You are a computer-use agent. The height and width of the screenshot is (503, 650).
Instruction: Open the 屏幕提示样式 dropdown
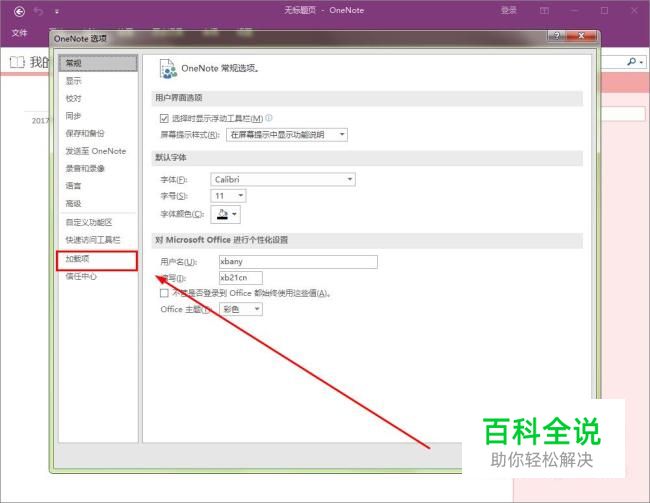287,135
